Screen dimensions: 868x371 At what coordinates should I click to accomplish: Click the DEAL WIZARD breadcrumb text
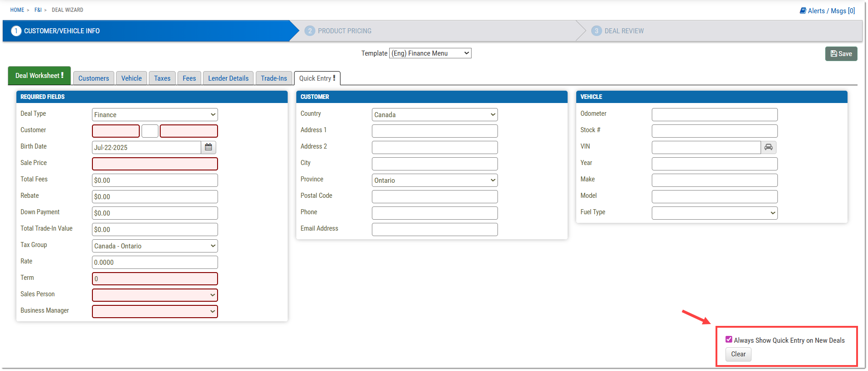[x=67, y=10]
